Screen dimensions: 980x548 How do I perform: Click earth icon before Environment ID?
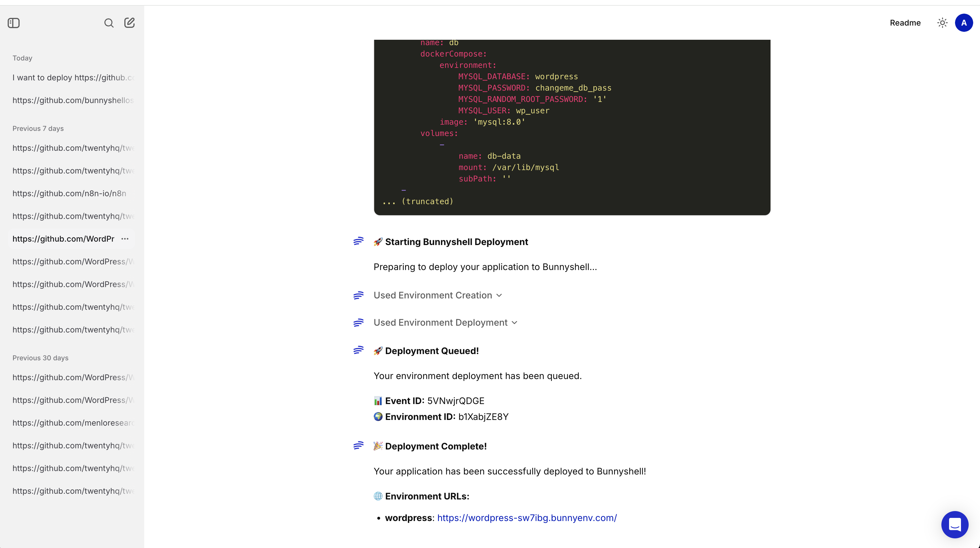378,417
